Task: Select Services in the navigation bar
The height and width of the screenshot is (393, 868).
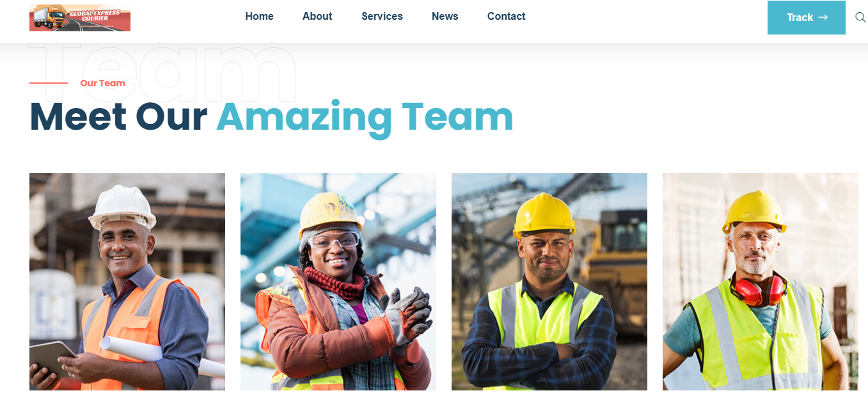Action: [382, 17]
